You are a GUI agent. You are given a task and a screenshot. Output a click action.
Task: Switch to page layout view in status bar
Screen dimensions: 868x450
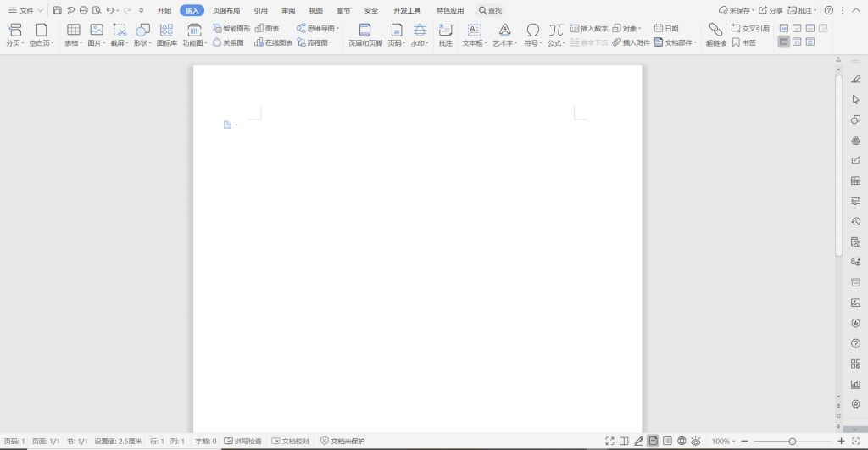coord(654,442)
